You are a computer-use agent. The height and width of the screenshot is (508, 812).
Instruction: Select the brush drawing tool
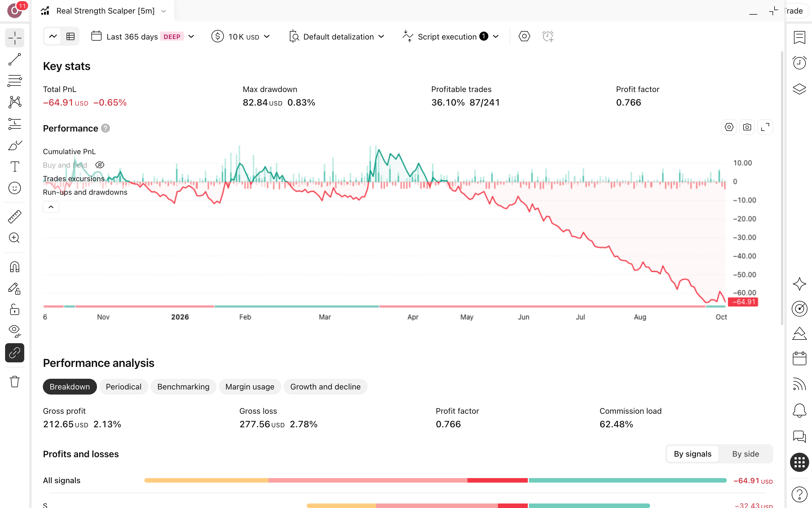pos(15,145)
